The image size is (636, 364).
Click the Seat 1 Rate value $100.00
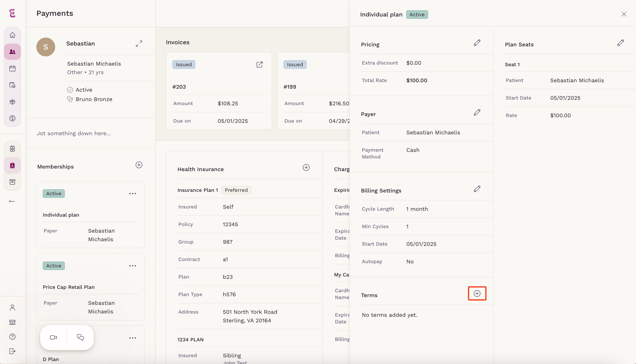tap(560, 116)
